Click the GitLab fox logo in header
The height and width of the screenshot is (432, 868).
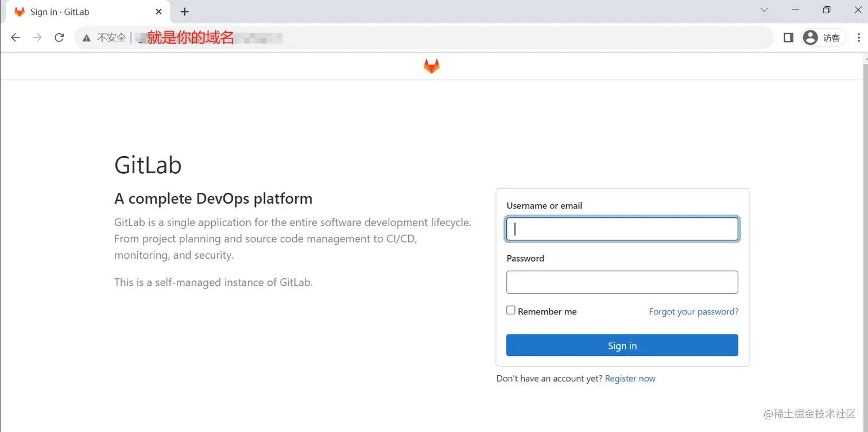(432, 66)
